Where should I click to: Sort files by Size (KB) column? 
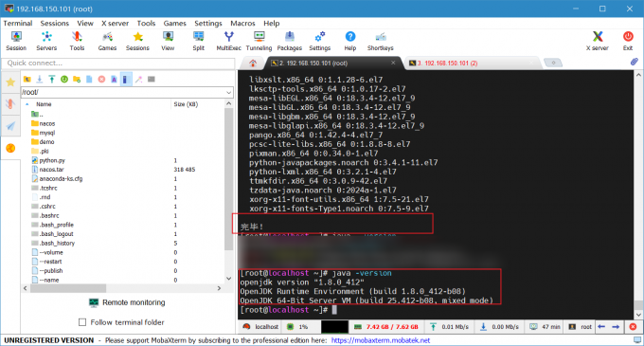pyautogui.click(x=186, y=104)
